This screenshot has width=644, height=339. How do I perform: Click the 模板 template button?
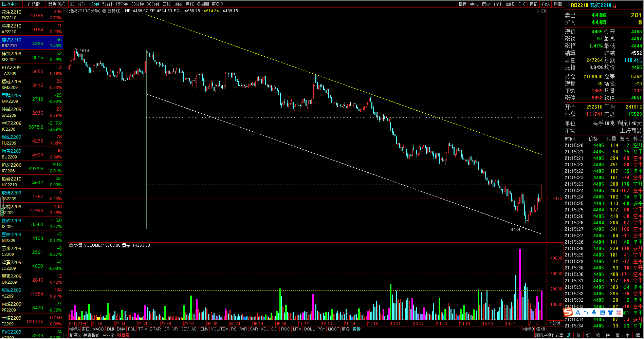tap(541, 329)
